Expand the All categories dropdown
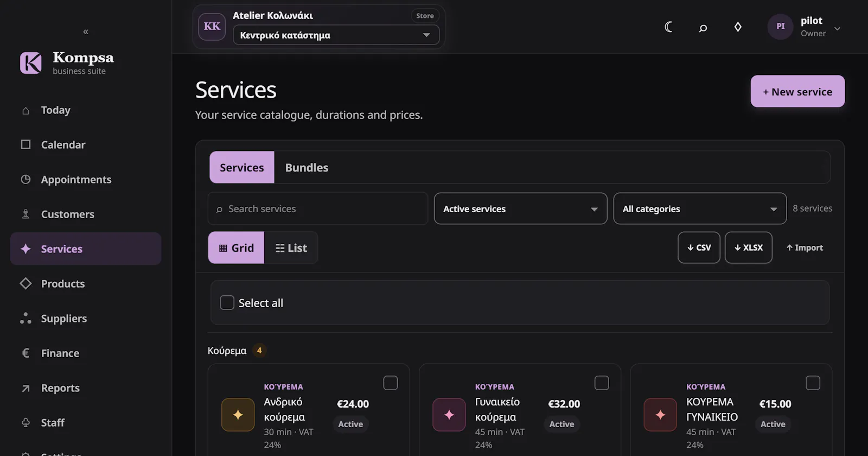 tap(700, 208)
